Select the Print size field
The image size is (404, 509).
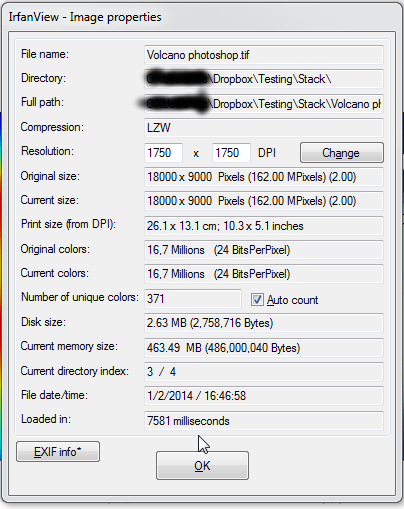tap(264, 226)
